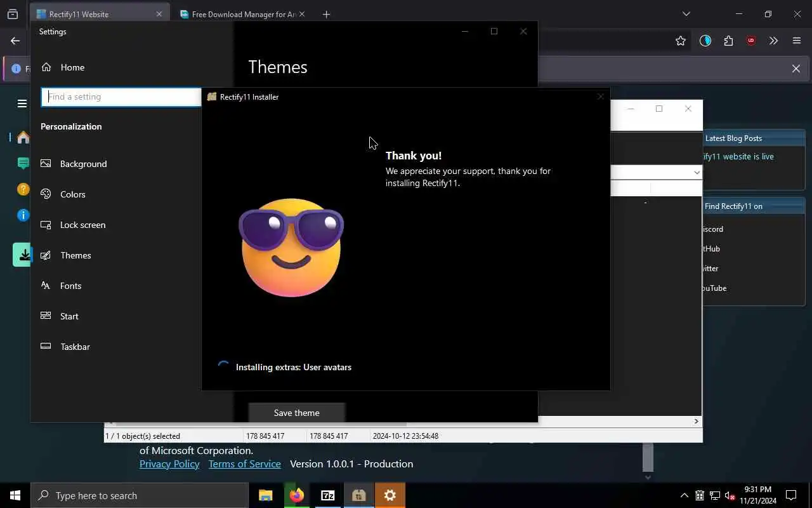Close the Rectify11 Website tab
This screenshot has height=508, width=812.
click(x=159, y=14)
